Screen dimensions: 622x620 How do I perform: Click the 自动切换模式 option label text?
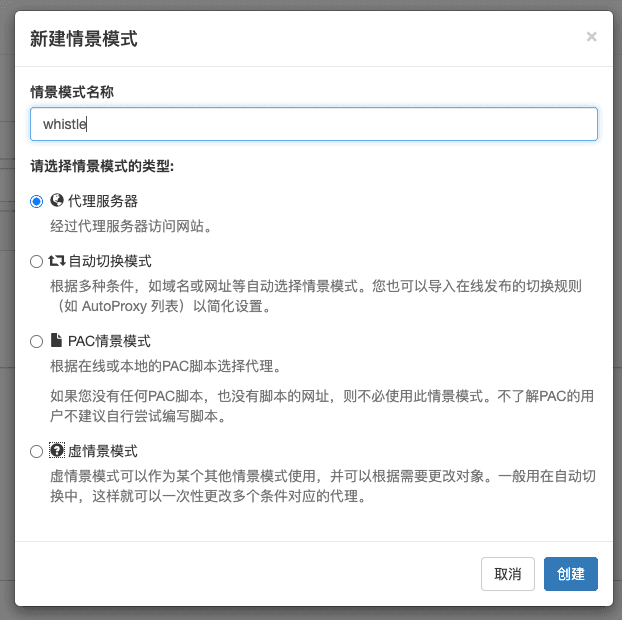tap(110, 261)
